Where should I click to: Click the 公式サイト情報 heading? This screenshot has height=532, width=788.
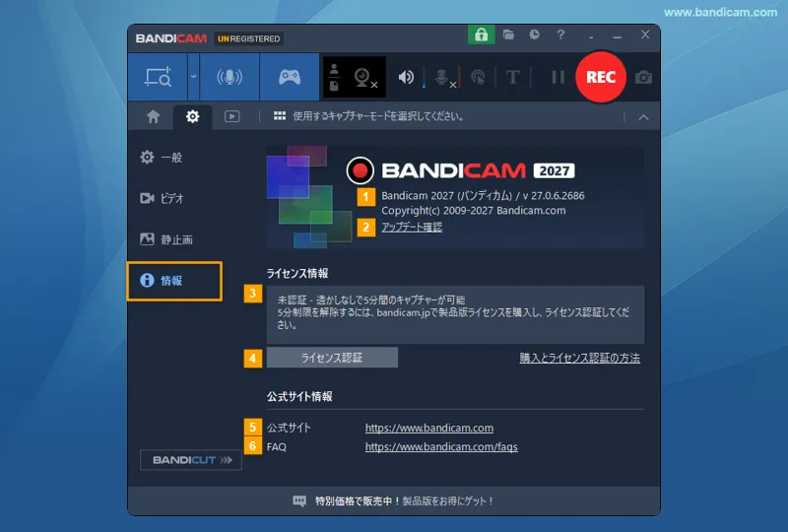(x=299, y=396)
